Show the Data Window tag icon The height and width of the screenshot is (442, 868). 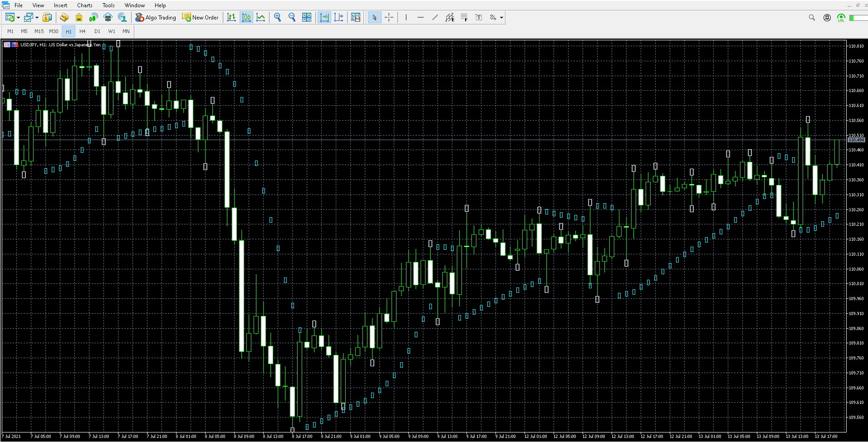pyautogui.click(x=64, y=17)
